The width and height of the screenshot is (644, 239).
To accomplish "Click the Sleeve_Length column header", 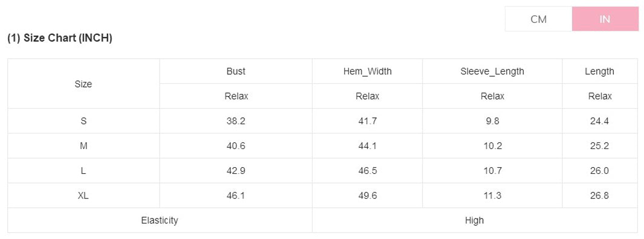I will [x=492, y=71].
